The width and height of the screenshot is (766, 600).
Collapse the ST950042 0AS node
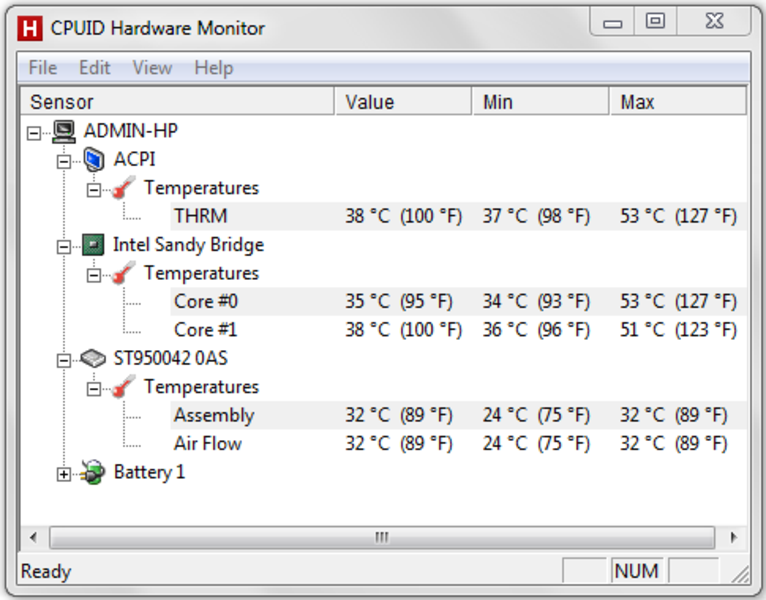tap(64, 361)
